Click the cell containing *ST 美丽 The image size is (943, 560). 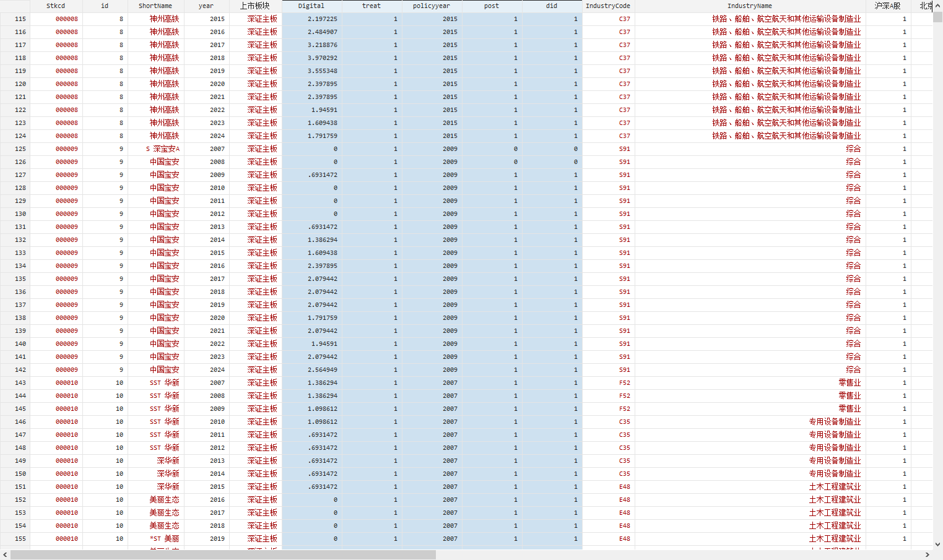pos(164,539)
